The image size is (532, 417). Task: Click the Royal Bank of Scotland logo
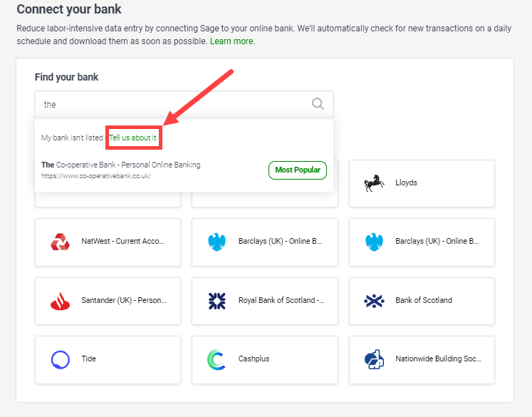click(x=217, y=301)
